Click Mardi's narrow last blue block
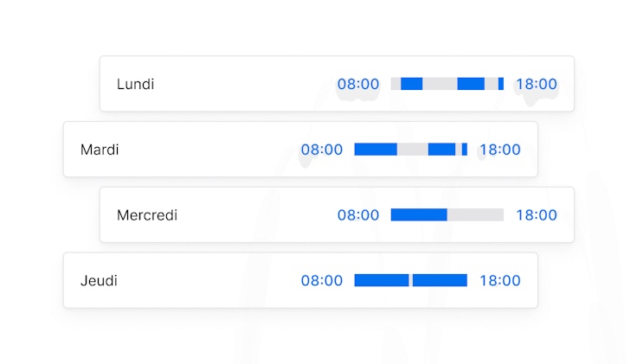 pyautogui.click(x=465, y=150)
